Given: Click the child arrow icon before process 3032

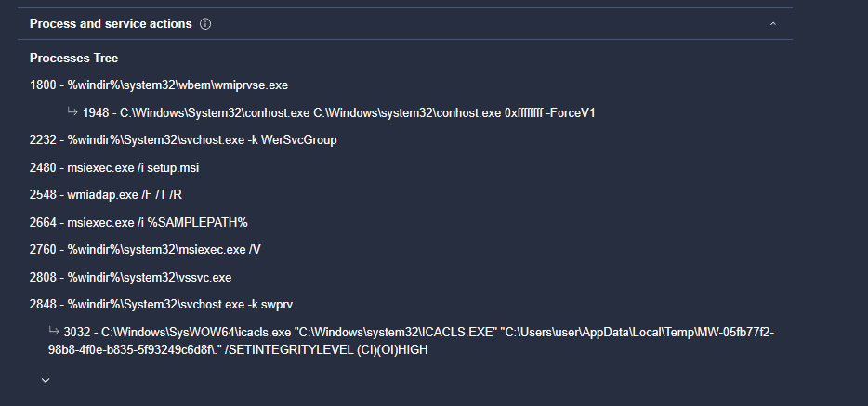Looking at the screenshot, I should (54, 331).
